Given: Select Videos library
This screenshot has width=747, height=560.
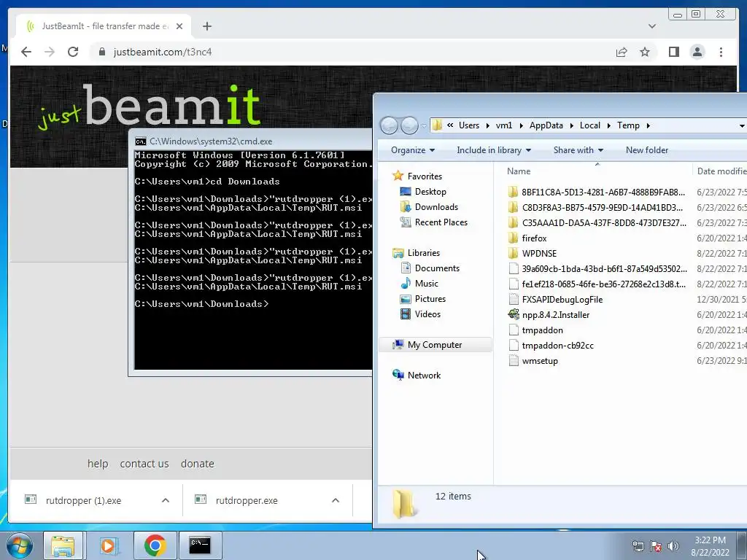Looking at the screenshot, I should point(427,314).
